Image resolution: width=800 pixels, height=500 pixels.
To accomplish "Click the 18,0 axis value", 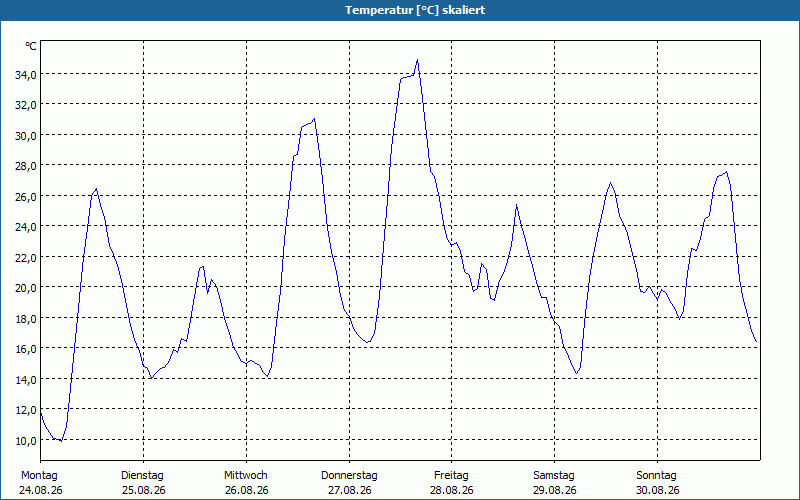I will pos(26,318).
